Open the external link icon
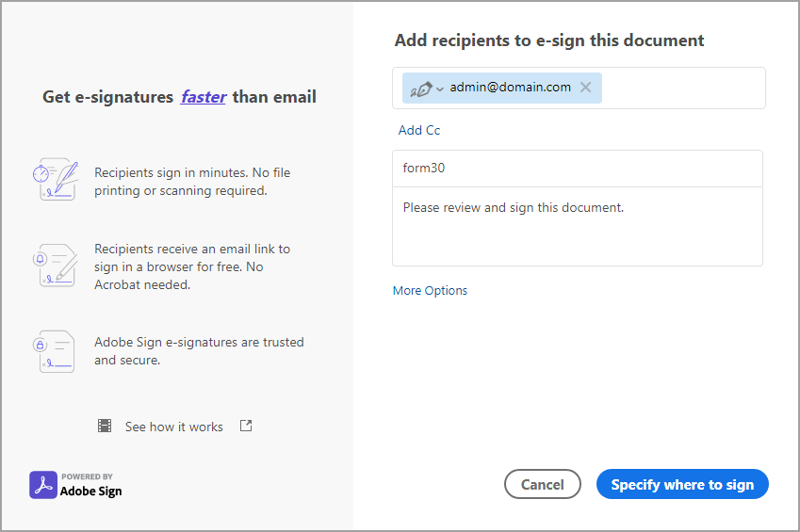Image resolution: width=800 pixels, height=532 pixels. pos(246,426)
